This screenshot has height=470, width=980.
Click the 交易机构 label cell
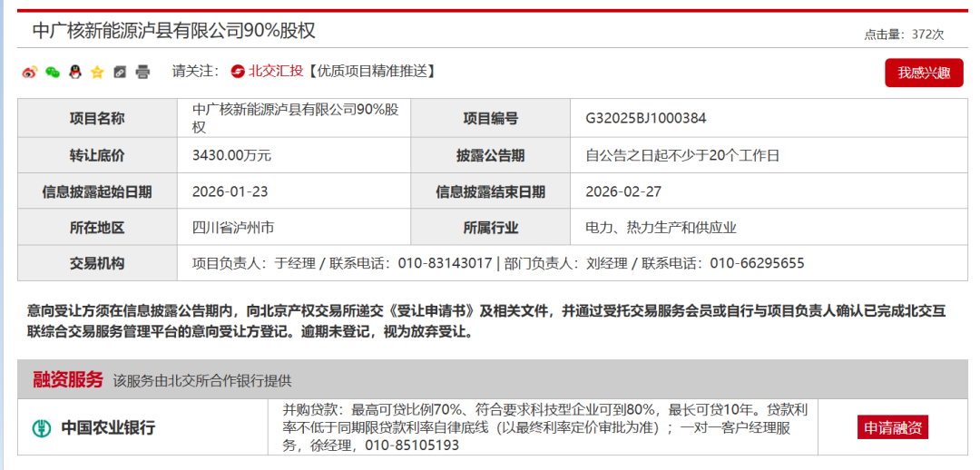coord(97,263)
